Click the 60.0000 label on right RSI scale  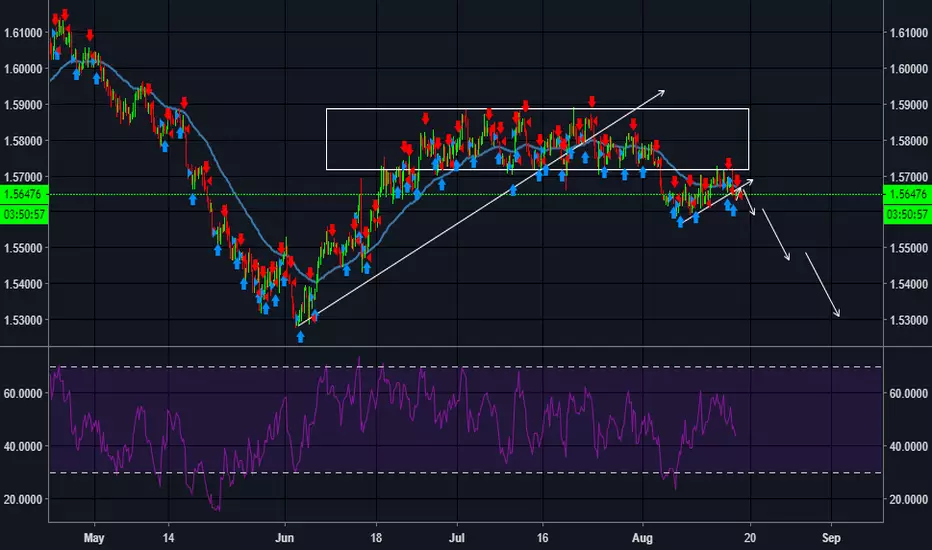point(908,394)
